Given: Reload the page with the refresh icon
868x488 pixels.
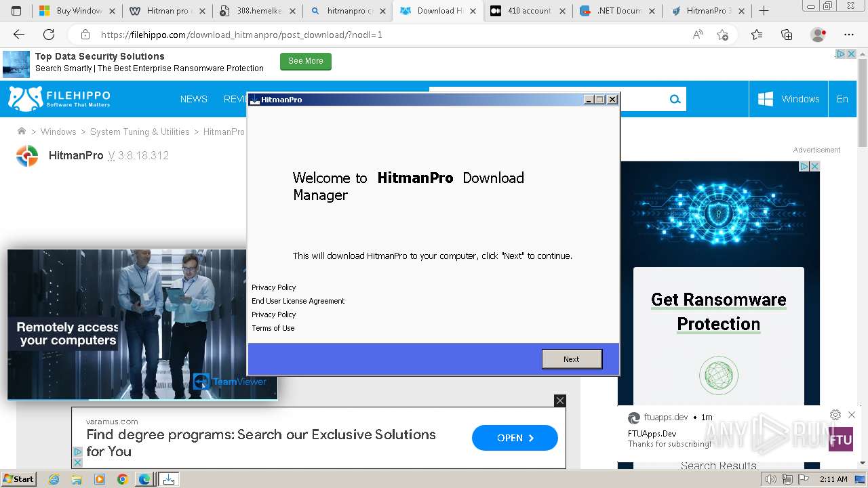Looking at the screenshot, I should 49,35.
